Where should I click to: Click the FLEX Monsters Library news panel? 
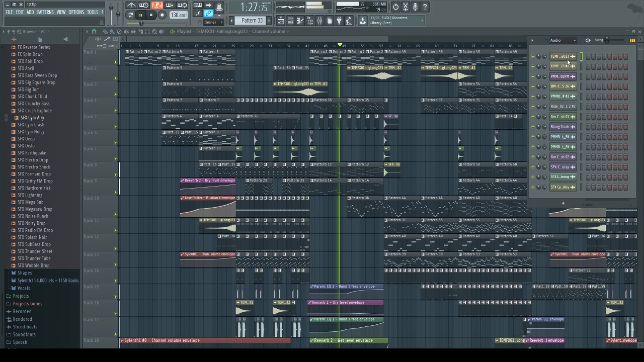click(x=397, y=21)
